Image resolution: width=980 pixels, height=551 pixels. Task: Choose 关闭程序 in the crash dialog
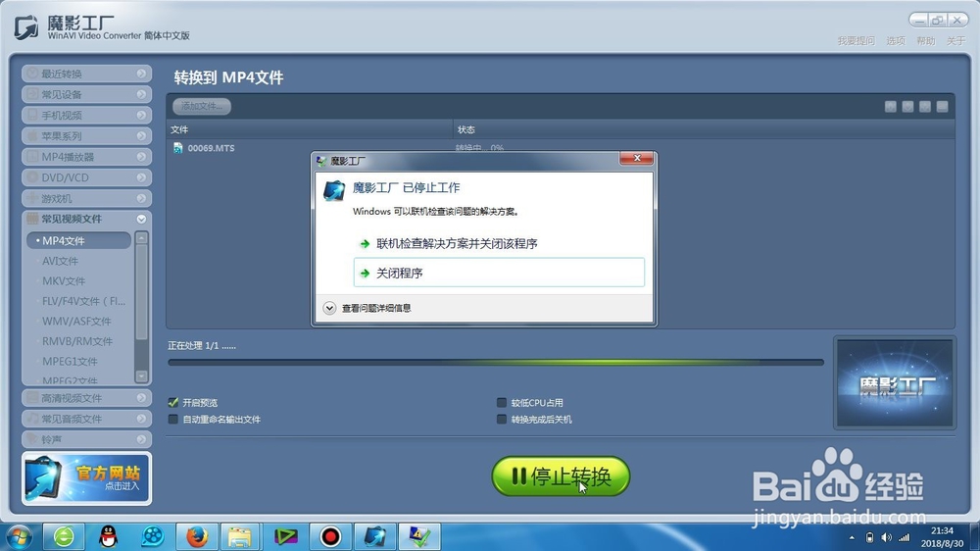[499, 273]
